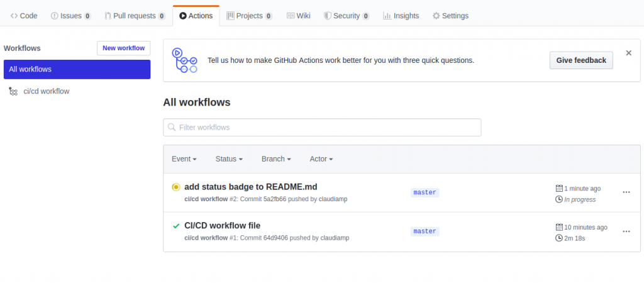Click the '10 minutes ago' timestamp
Image resolution: width=644 pixels, height=283 pixels.
(x=586, y=228)
